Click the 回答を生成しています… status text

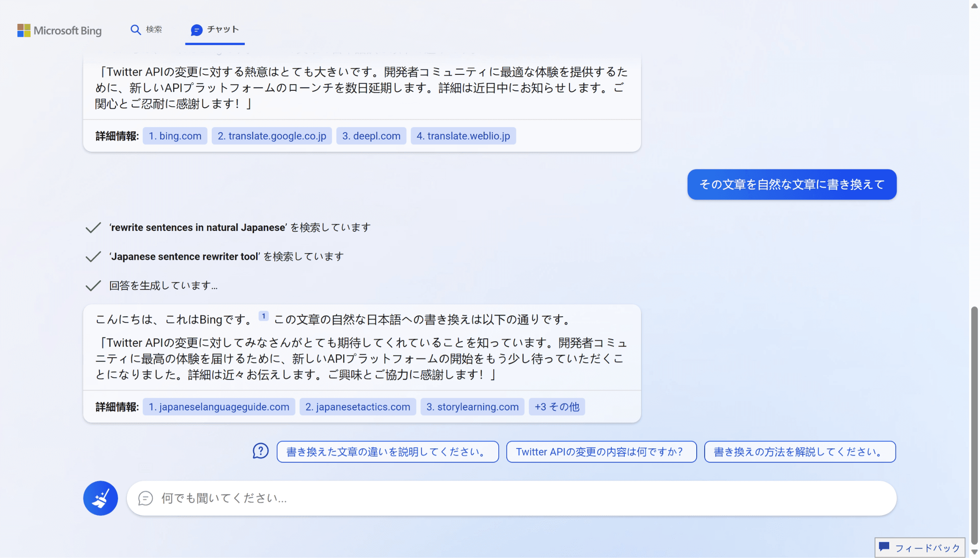pos(163,286)
